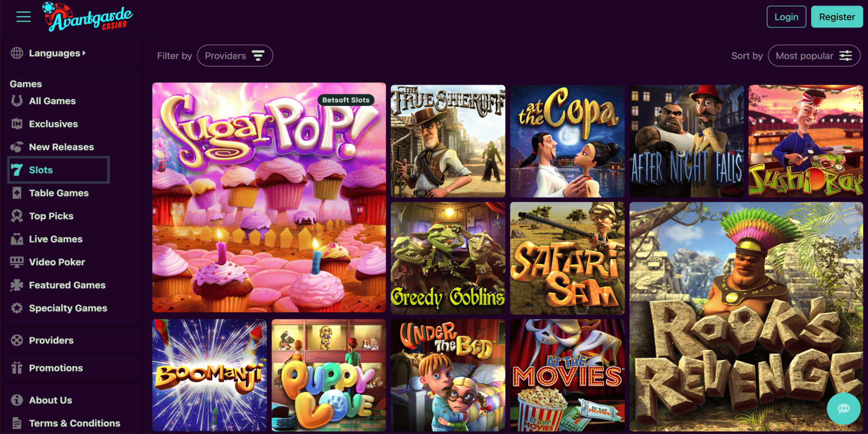This screenshot has height=434, width=868.
Task: Click the Featured Games clover icon
Action: pyautogui.click(x=17, y=285)
